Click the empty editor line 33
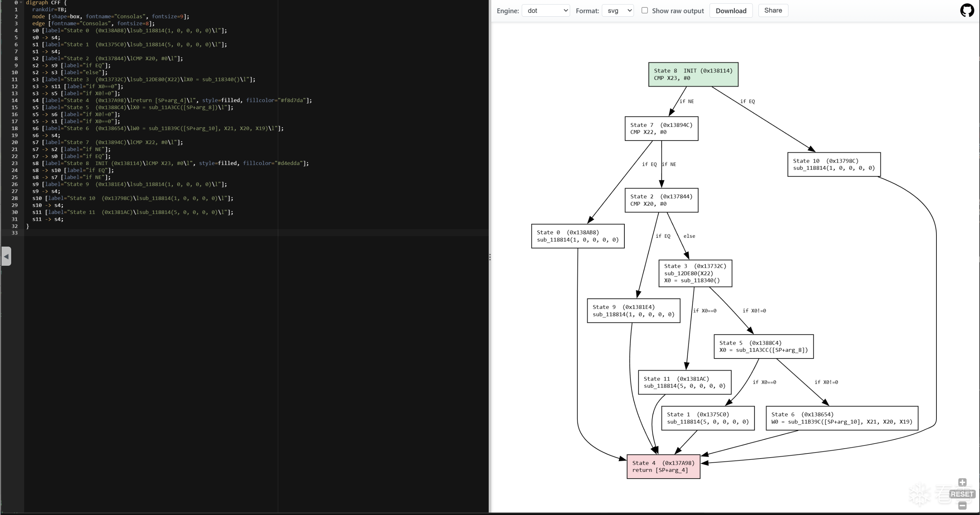This screenshot has width=980, height=515. pos(228,233)
